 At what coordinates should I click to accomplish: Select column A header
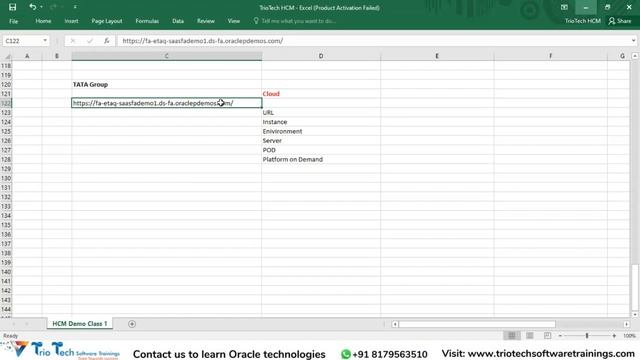[27, 56]
